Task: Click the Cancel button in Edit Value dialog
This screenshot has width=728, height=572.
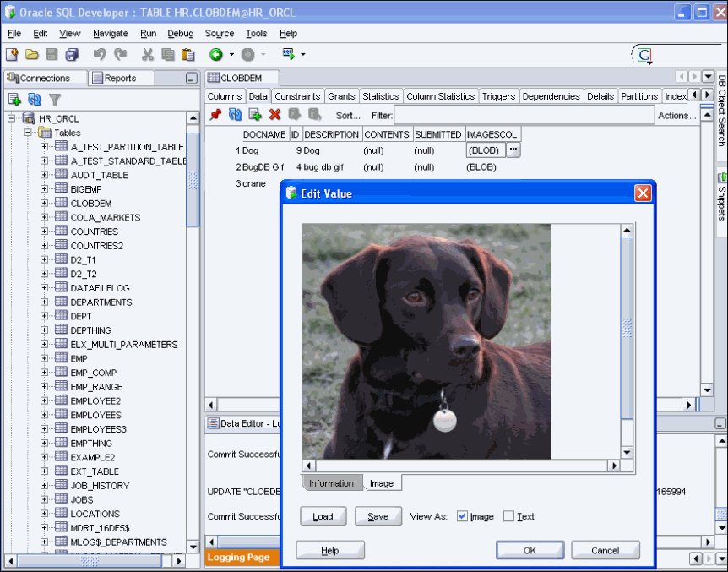Action: [x=605, y=550]
